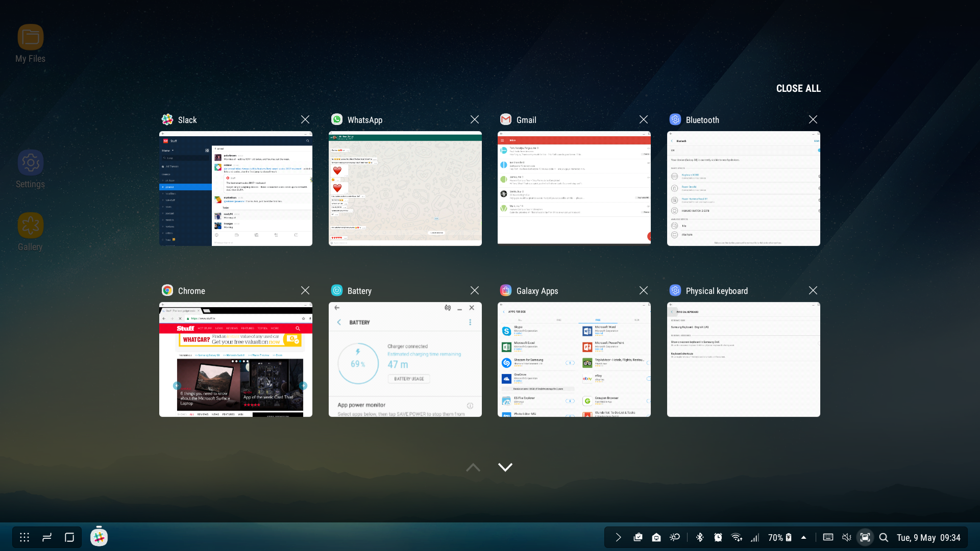
Task: Open the Chrome window thumbnail
Action: (x=236, y=360)
